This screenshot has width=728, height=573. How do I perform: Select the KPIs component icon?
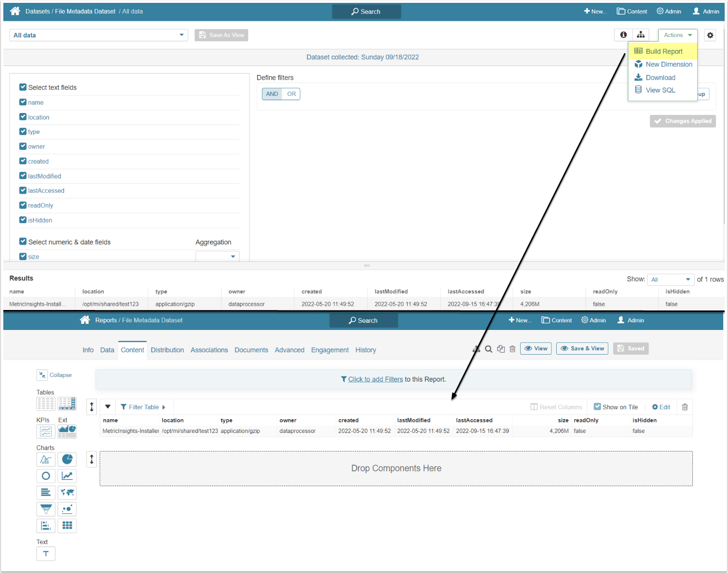tap(46, 432)
